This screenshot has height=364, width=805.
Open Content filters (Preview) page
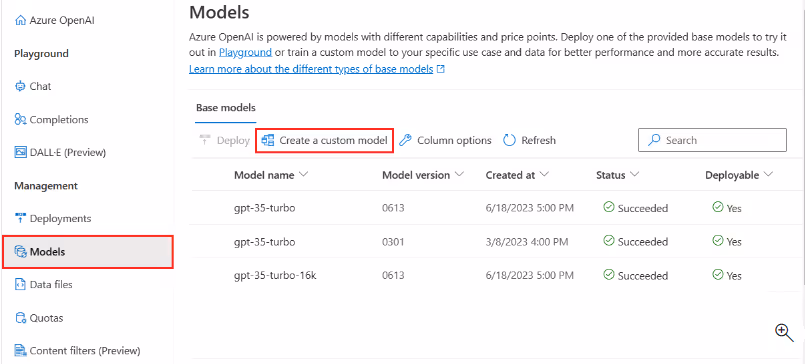tap(78, 351)
